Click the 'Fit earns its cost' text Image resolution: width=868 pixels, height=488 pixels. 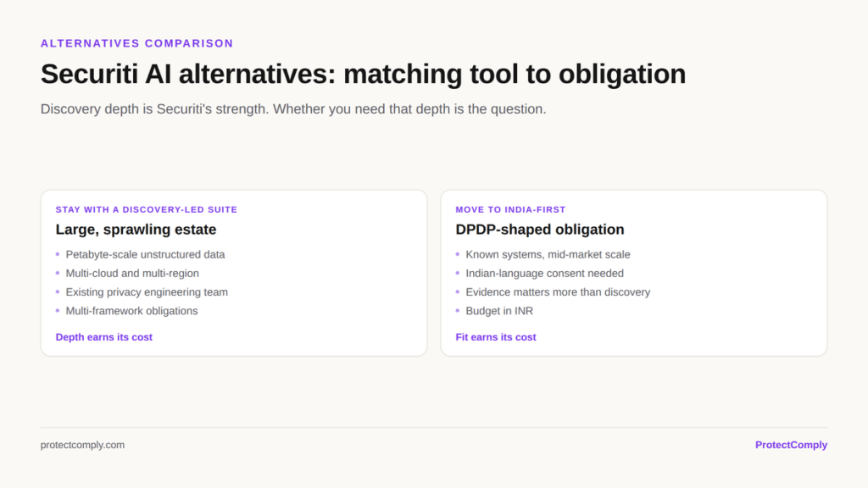pos(495,337)
